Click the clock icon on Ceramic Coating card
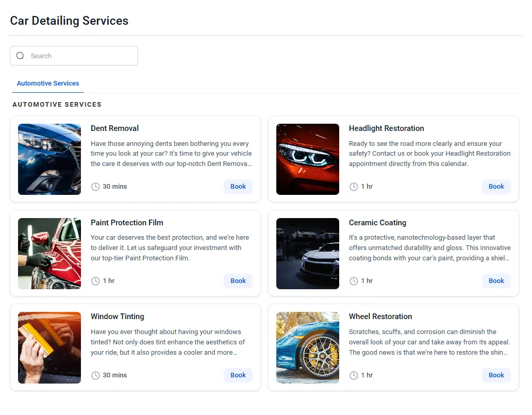 pyautogui.click(x=354, y=281)
